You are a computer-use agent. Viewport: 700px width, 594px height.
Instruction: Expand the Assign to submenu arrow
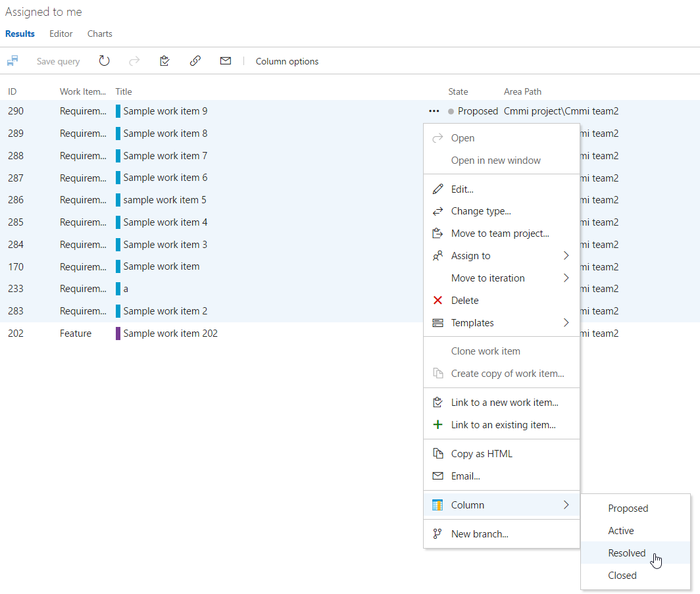pos(566,256)
